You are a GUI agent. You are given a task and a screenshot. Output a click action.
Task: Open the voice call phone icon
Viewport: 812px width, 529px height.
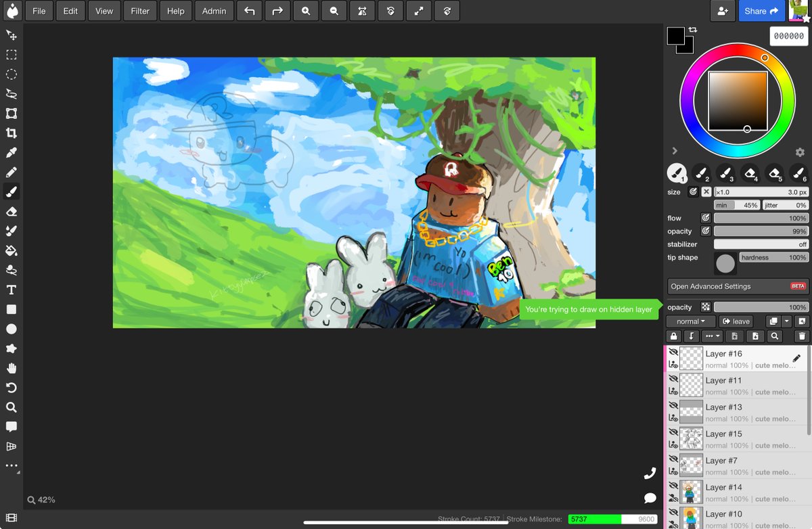(650, 474)
